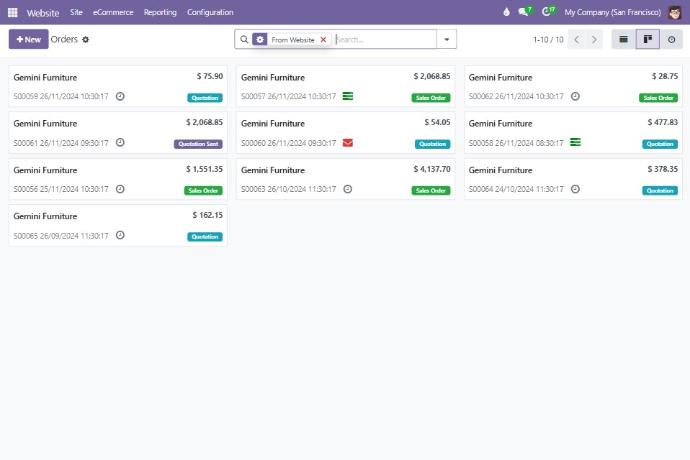
Task: Switch to list view
Action: tap(623, 40)
